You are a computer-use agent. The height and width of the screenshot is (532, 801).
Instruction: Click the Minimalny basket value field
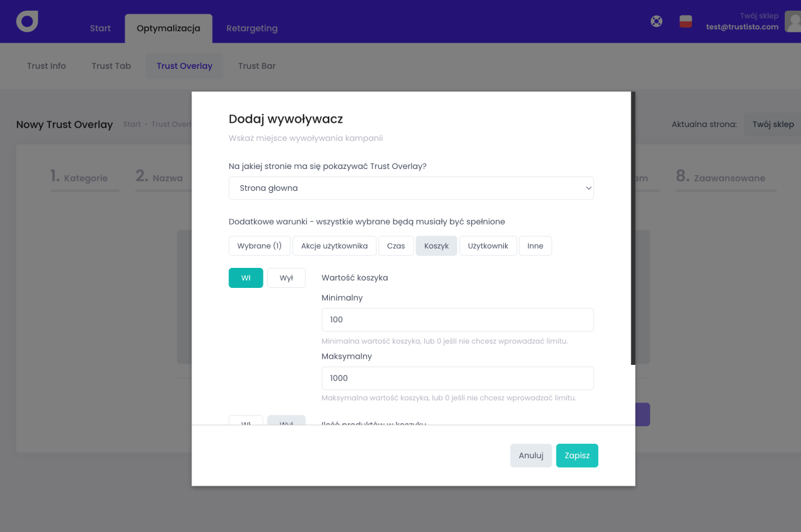point(457,320)
